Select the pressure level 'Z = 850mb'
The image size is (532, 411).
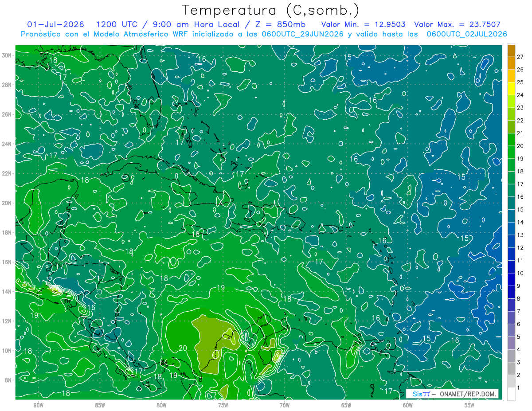(x=282, y=24)
